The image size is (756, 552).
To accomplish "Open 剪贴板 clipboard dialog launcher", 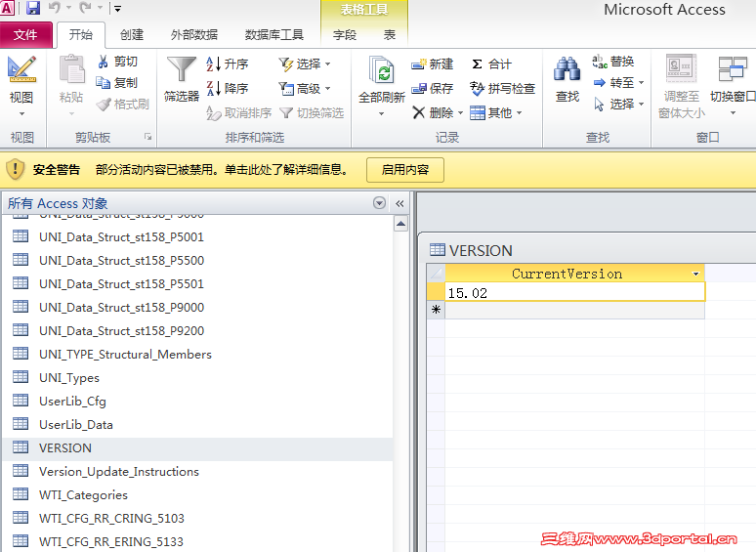I will 148,137.
